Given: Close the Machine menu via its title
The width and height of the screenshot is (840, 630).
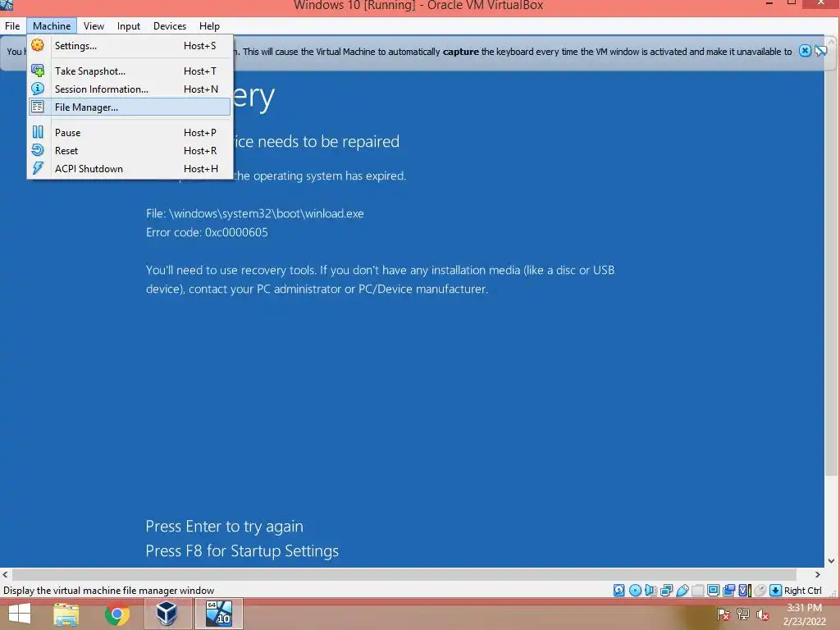Looking at the screenshot, I should [52, 25].
